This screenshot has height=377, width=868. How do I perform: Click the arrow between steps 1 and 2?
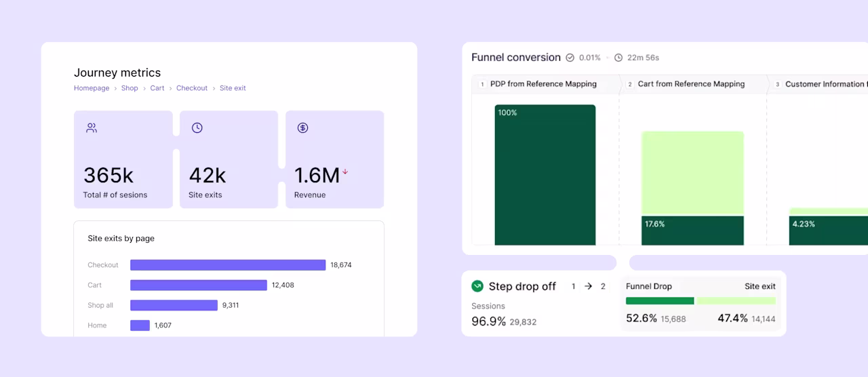coord(588,286)
